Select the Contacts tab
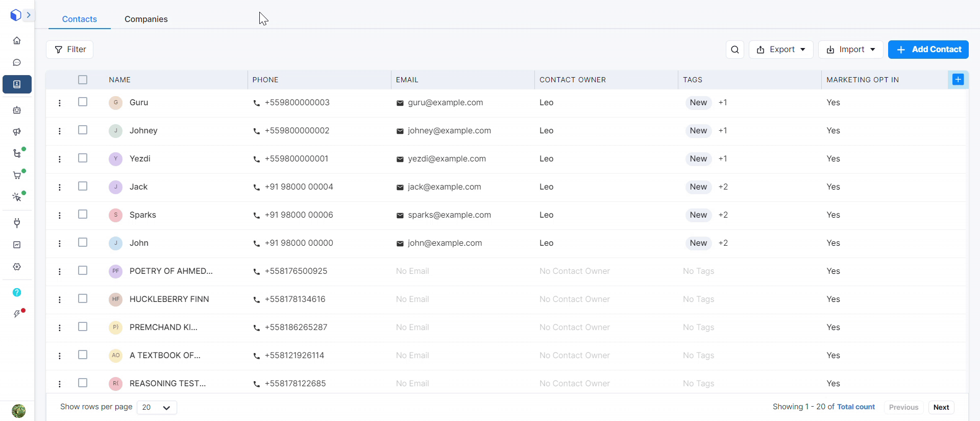The image size is (980, 421). [x=79, y=19]
